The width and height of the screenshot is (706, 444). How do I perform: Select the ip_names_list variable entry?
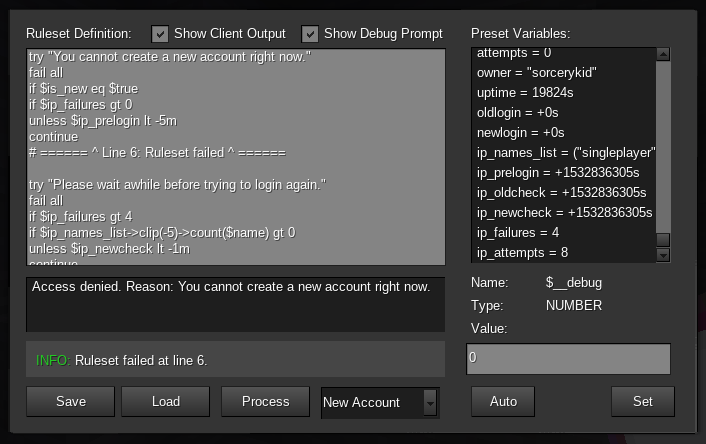pyautogui.click(x=565, y=153)
